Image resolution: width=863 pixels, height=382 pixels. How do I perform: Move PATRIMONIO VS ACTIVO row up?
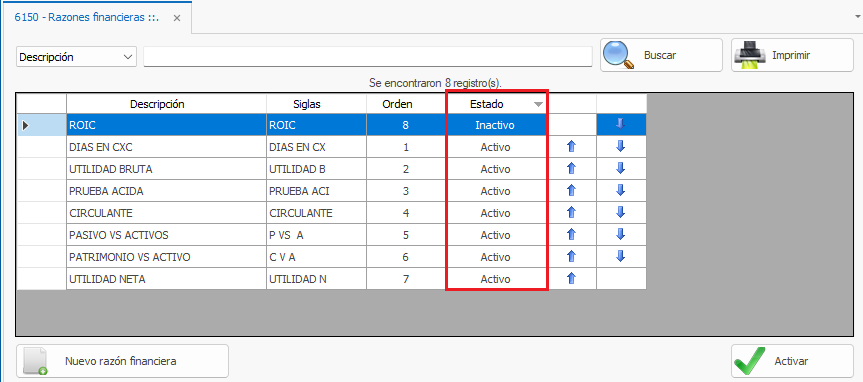pos(571,257)
